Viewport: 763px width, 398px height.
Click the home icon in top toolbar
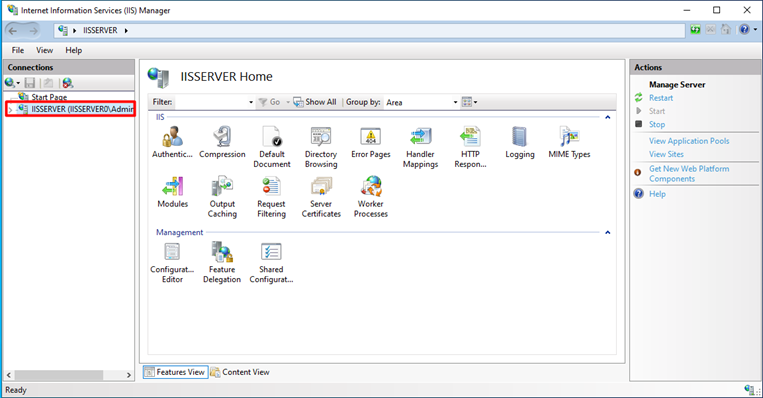coord(726,30)
